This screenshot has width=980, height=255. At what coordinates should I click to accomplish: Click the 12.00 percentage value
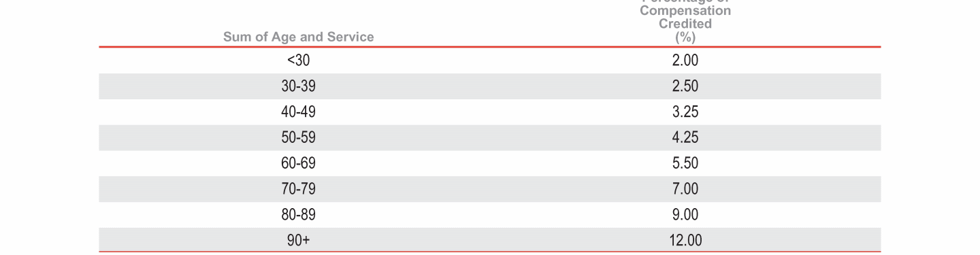[x=685, y=240]
